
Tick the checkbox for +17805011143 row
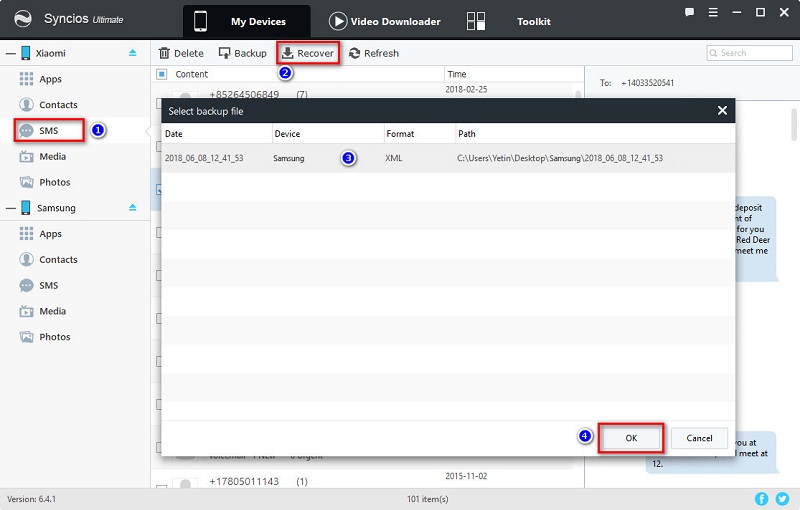pos(161,487)
